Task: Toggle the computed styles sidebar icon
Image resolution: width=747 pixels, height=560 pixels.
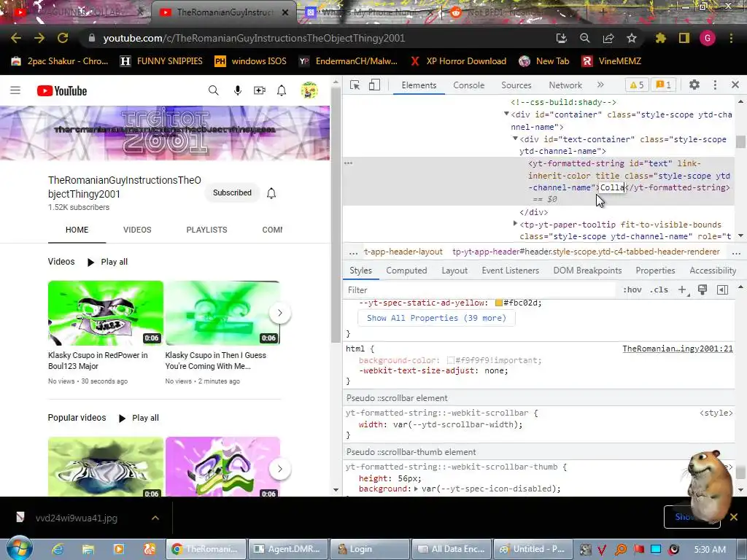Action: point(722,290)
